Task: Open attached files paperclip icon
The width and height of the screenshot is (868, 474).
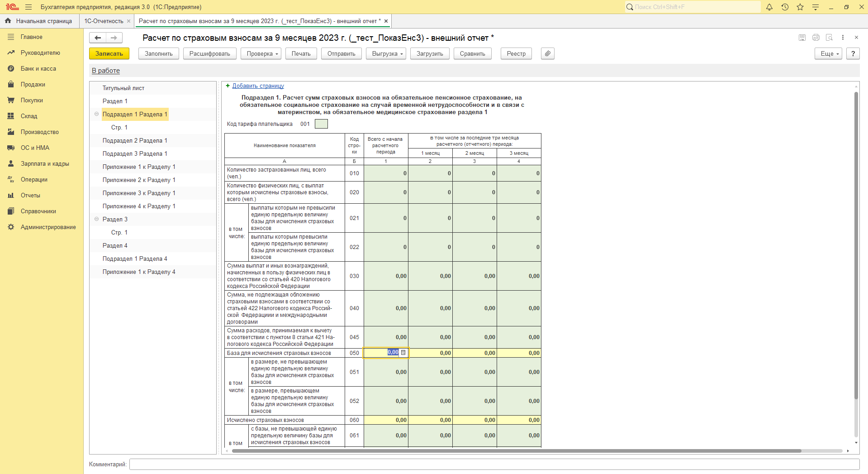Action: (x=548, y=53)
